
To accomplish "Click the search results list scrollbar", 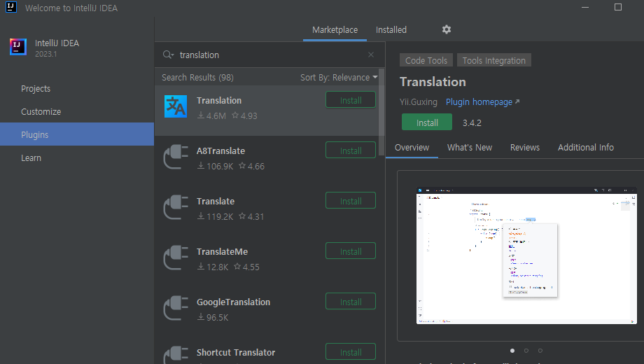I will (x=381, y=112).
